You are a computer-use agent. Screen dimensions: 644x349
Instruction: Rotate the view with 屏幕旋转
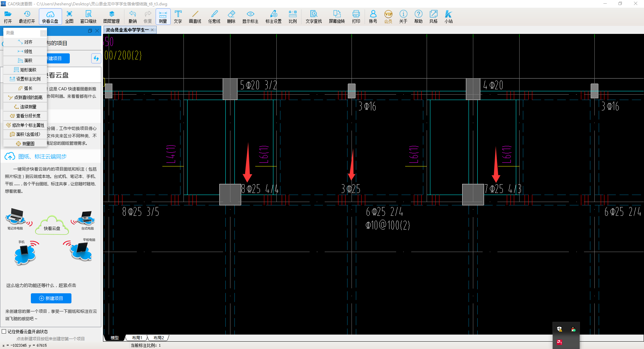tap(337, 17)
